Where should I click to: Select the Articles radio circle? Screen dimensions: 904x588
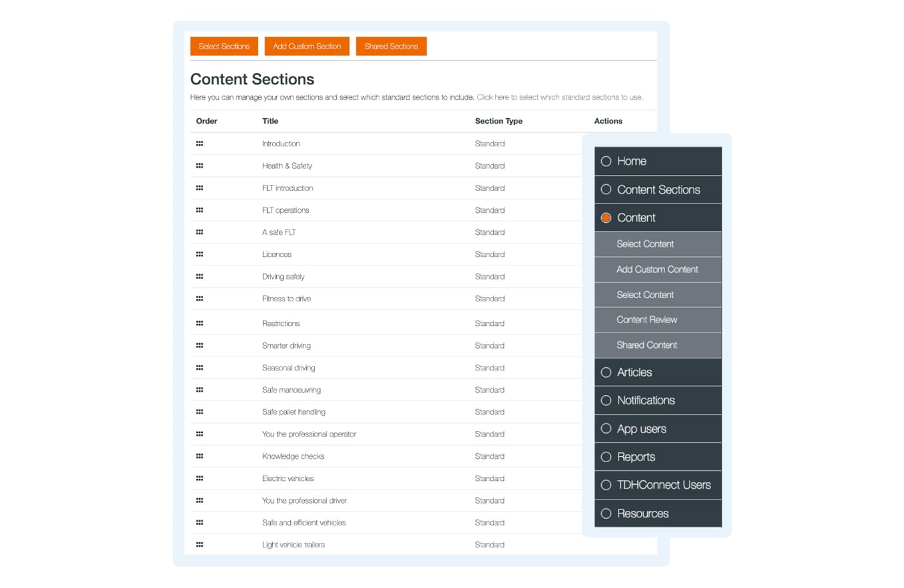click(x=606, y=372)
